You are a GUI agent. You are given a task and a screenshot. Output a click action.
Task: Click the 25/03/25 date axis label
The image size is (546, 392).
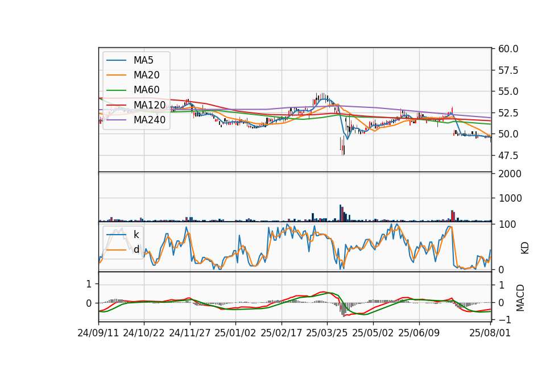pyautogui.click(x=327, y=333)
